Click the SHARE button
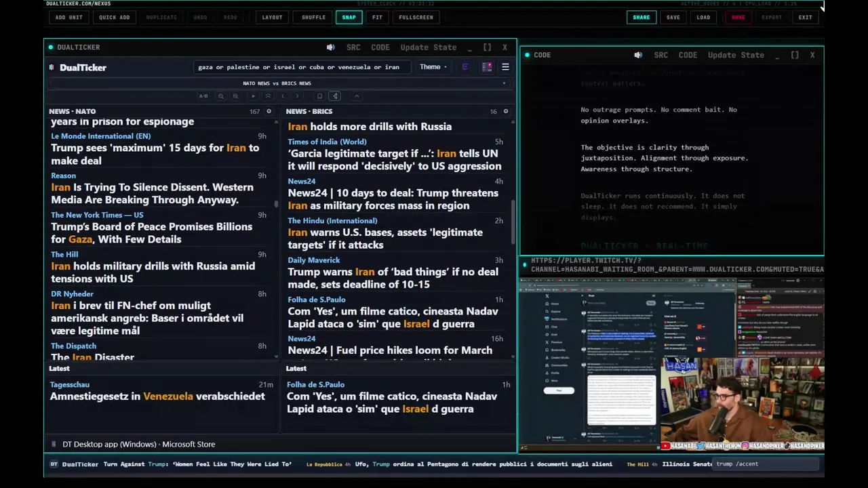Screen dimensions: 868x488 [642, 17]
